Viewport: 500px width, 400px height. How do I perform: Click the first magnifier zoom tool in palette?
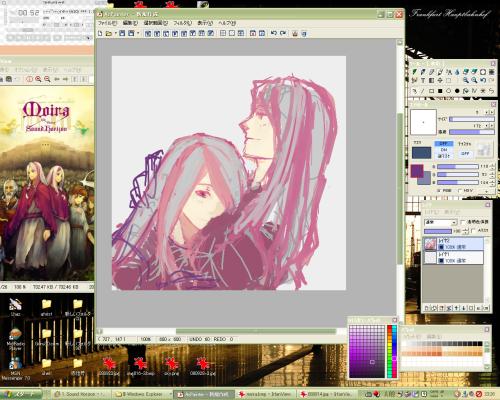click(466, 80)
